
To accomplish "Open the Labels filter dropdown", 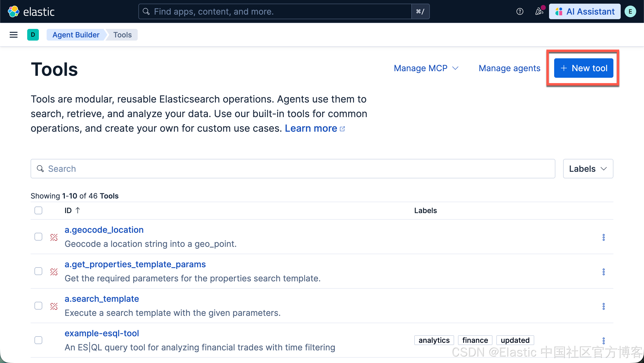I will pos(588,169).
